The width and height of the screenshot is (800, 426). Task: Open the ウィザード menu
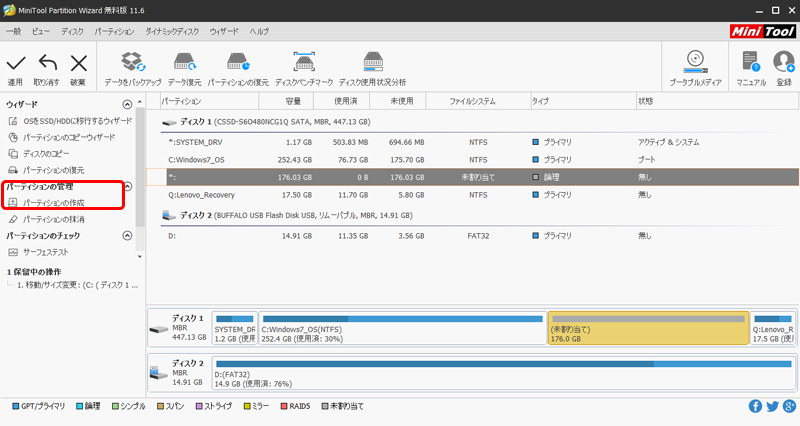coord(224,32)
